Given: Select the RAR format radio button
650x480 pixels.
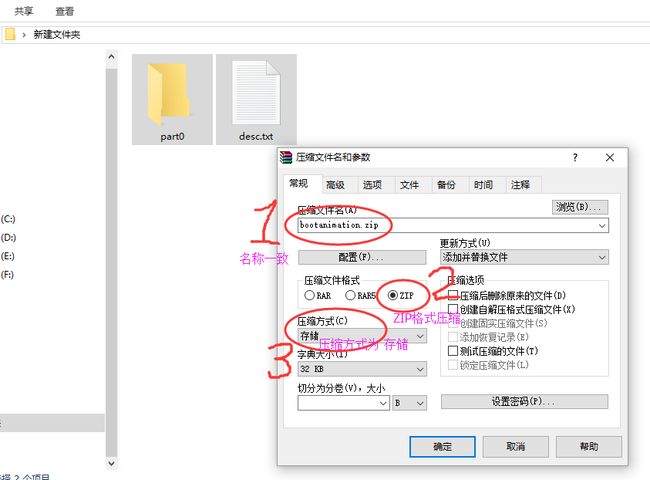Looking at the screenshot, I should pos(309,296).
